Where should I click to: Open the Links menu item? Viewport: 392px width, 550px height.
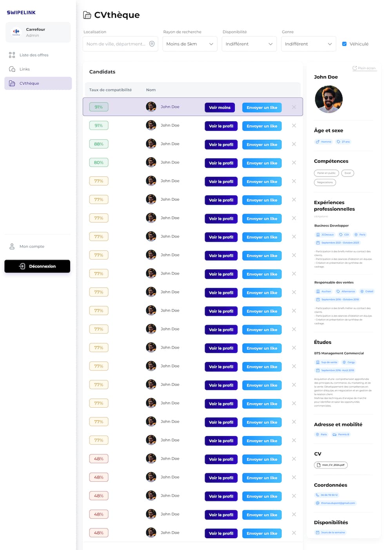[25, 69]
